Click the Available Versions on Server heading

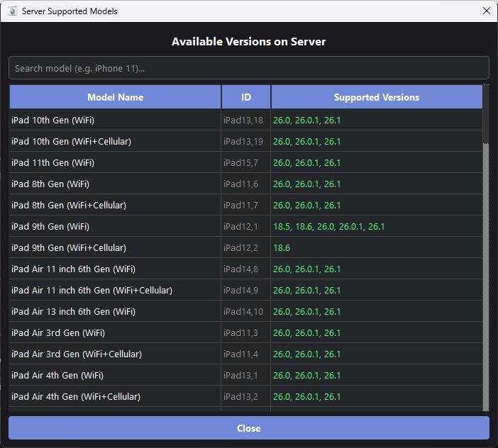(249, 42)
